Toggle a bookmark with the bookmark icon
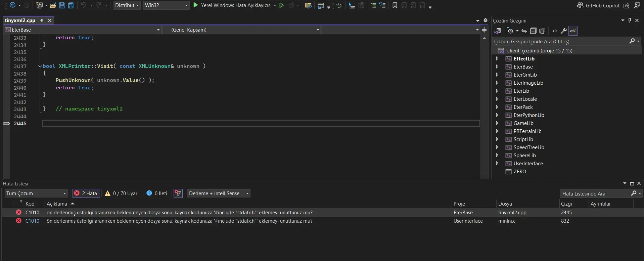Viewport: 644px width, 261px height. pos(395,5)
